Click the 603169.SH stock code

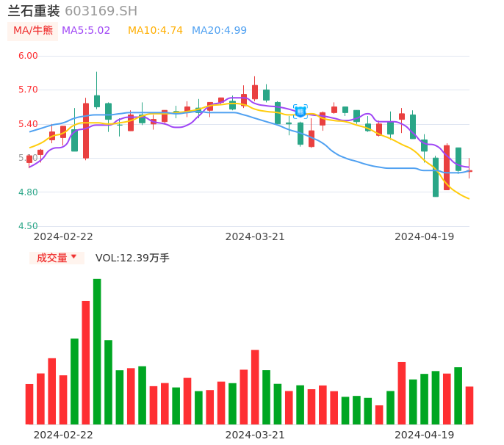click(x=101, y=11)
